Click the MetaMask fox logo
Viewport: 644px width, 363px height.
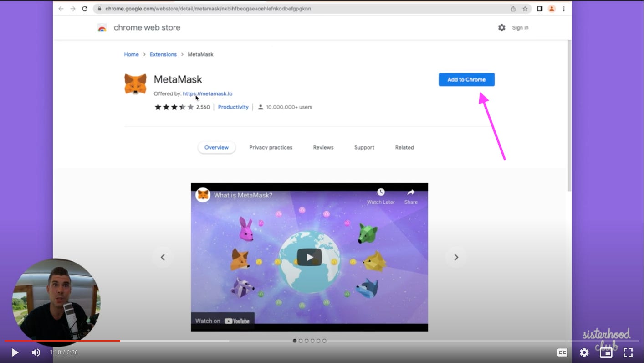(x=135, y=84)
